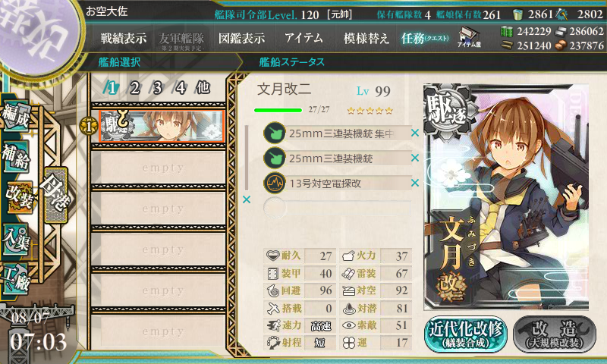
Task: Open the 入渠 repair dock sidebar icon
Action: point(16,239)
